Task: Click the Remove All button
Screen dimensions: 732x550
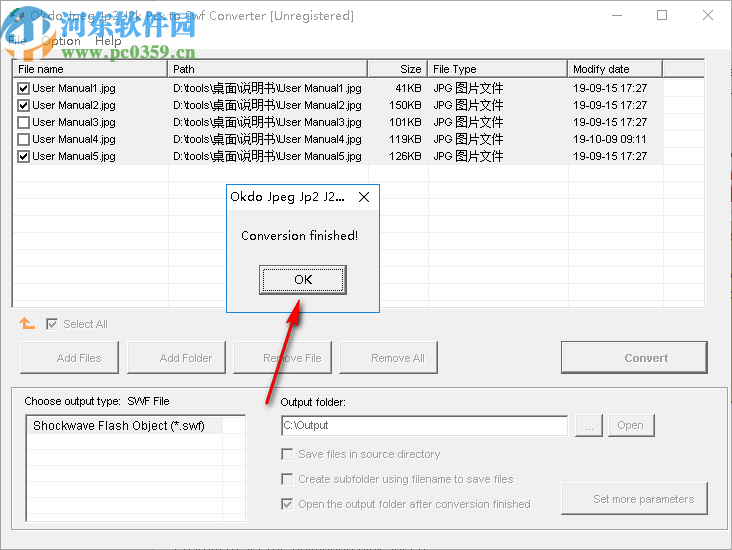Action: point(388,358)
